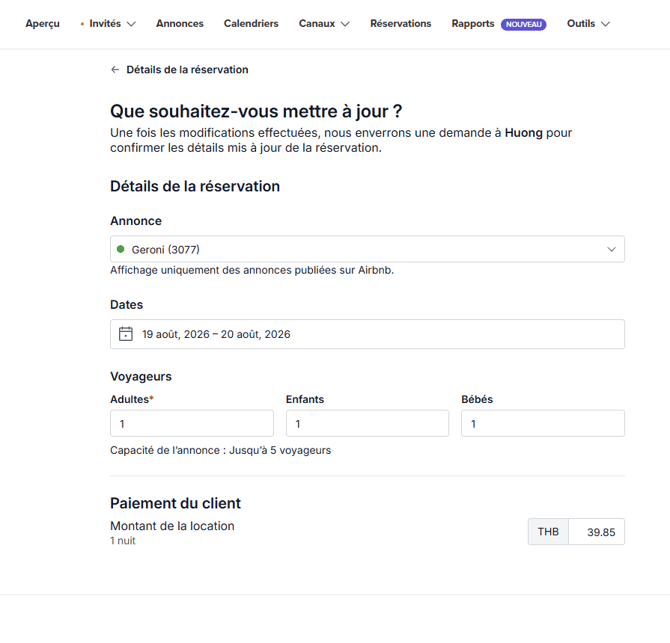Expand the Outils menu

(588, 24)
